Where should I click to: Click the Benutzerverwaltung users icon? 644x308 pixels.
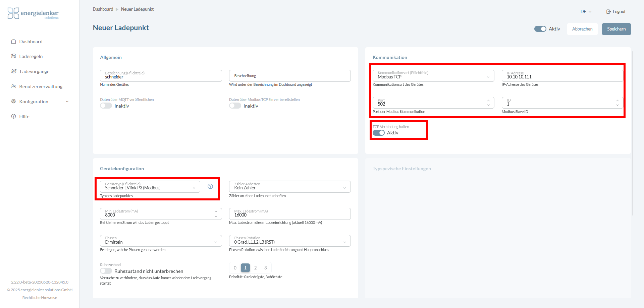pyautogui.click(x=13, y=86)
